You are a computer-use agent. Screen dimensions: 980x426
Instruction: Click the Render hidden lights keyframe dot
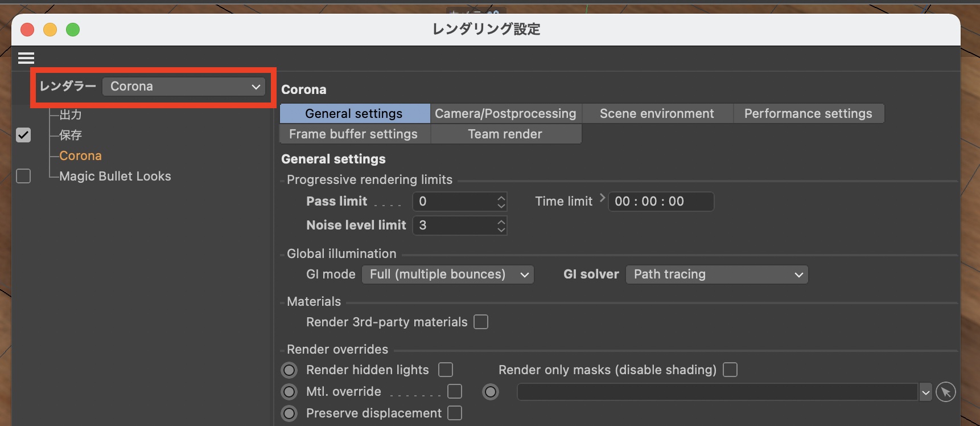coord(289,370)
